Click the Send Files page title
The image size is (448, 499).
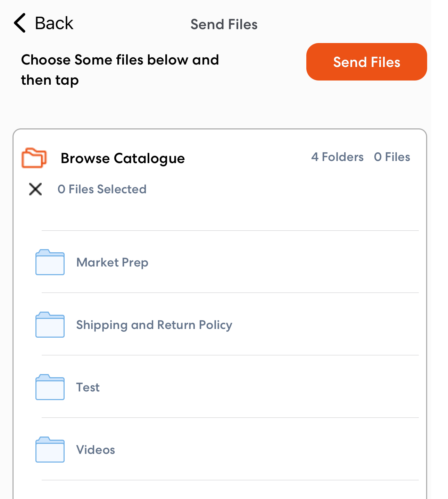[x=224, y=24]
